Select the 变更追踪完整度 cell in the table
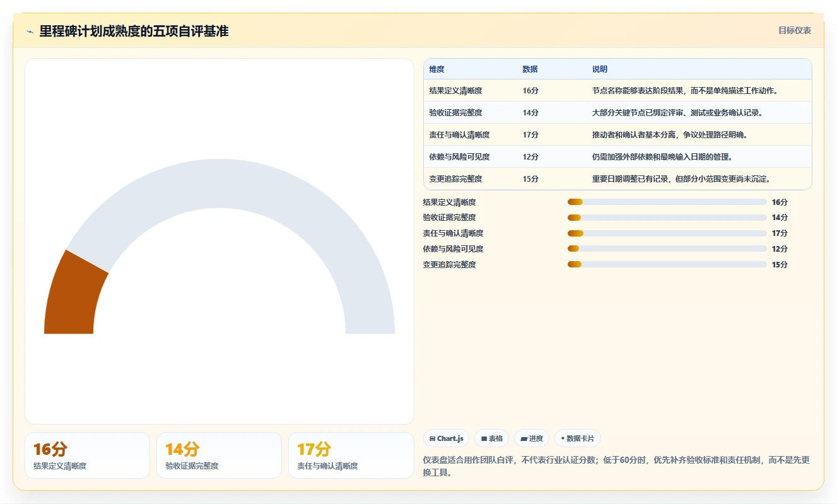The image size is (837, 504). pos(455,179)
